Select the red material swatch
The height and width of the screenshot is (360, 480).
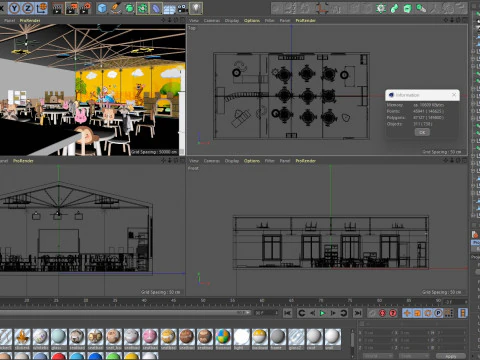pos(59,356)
